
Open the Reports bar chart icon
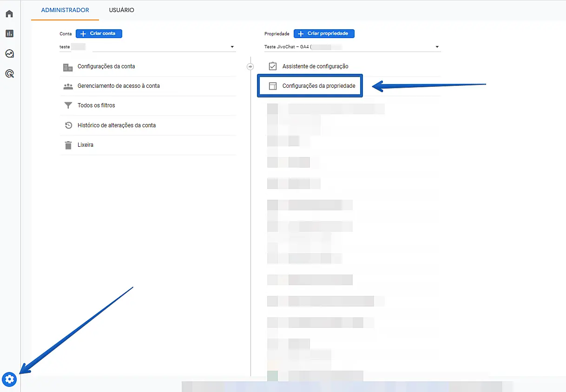(9, 33)
